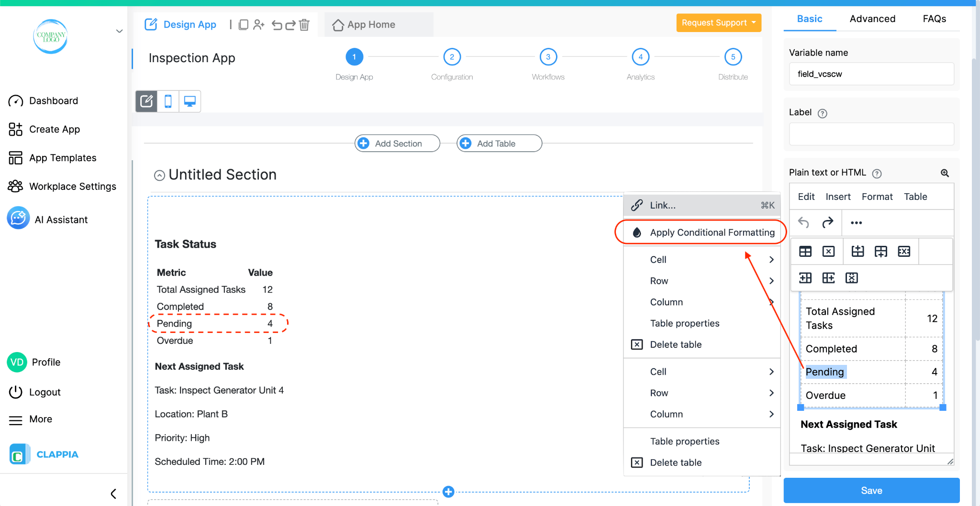Click the editor redo arrow under Insert menu
This screenshot has width=980, height=506.
pyautogui.click(x=827, y=222)
